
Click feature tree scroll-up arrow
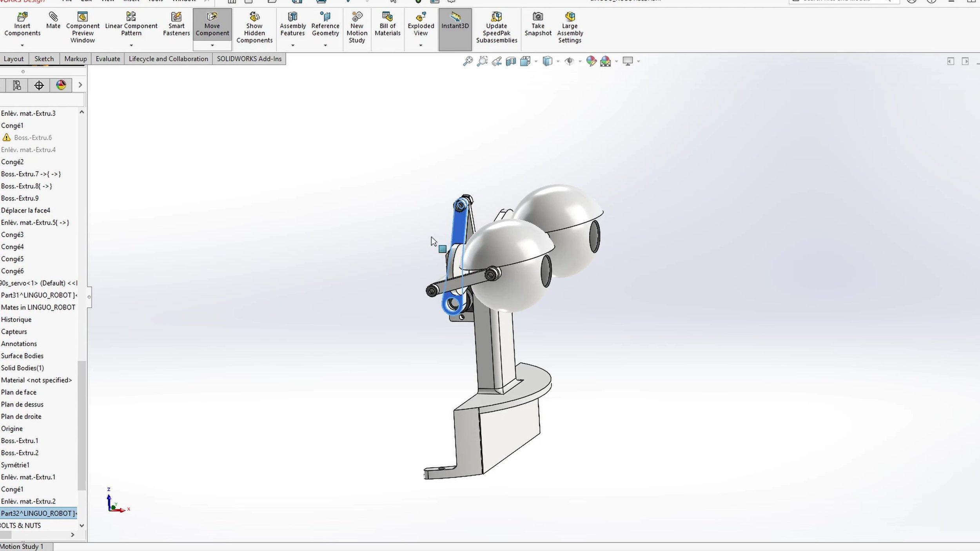coord(82,112)
